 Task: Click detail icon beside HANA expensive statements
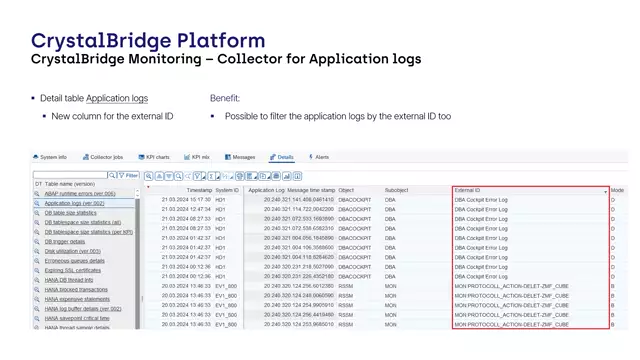[x=37, y=299]
